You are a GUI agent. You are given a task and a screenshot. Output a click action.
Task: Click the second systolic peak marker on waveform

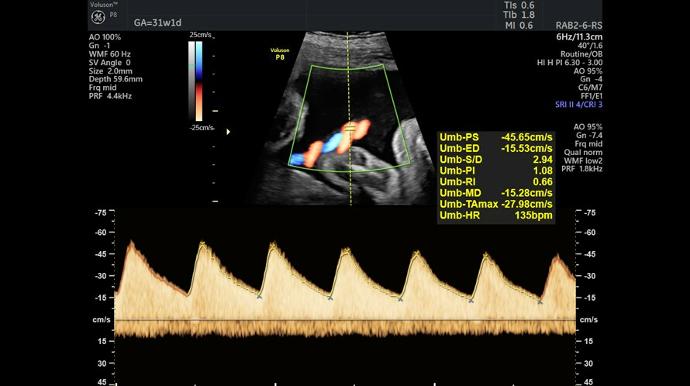(273, 244)
